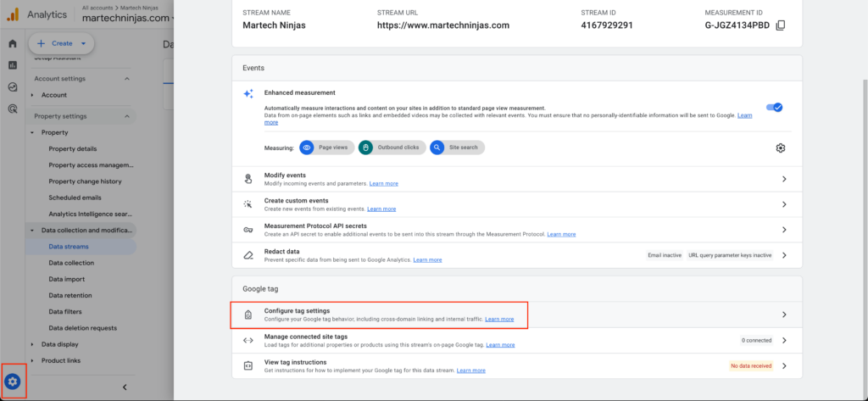Screen dimensions: 868x401
Task: Click the Manage connected site tags icon
Action: pos(248,340)
